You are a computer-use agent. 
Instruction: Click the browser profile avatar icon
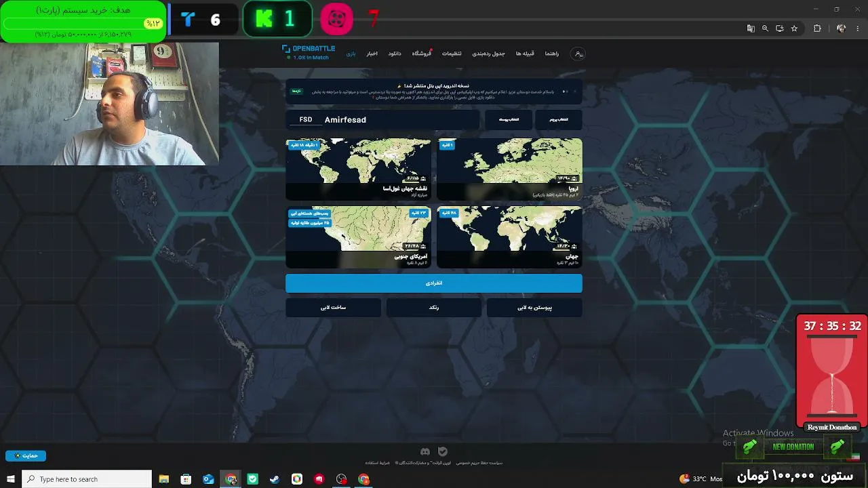point(841,28)
